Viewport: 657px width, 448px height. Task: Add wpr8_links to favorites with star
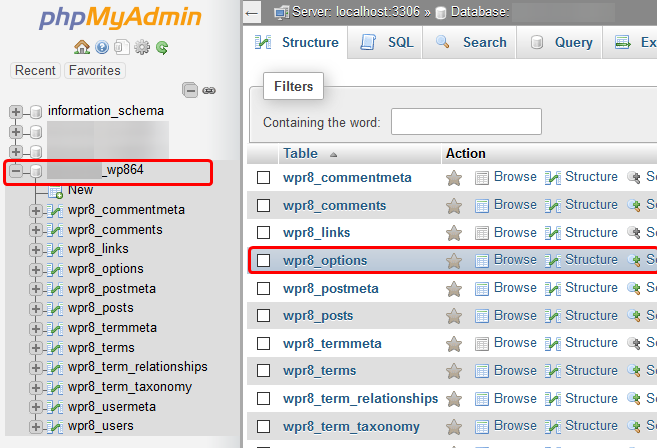click(454, 233)
